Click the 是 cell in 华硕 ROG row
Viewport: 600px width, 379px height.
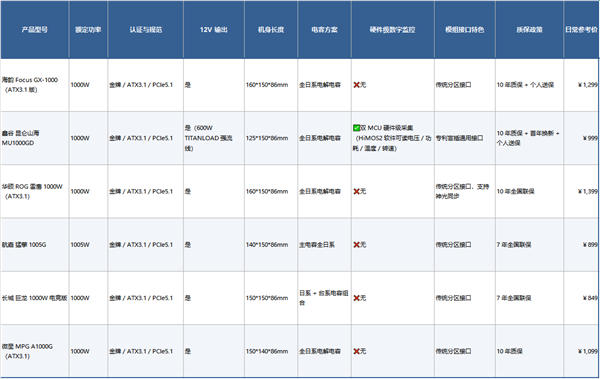(214, 191)
